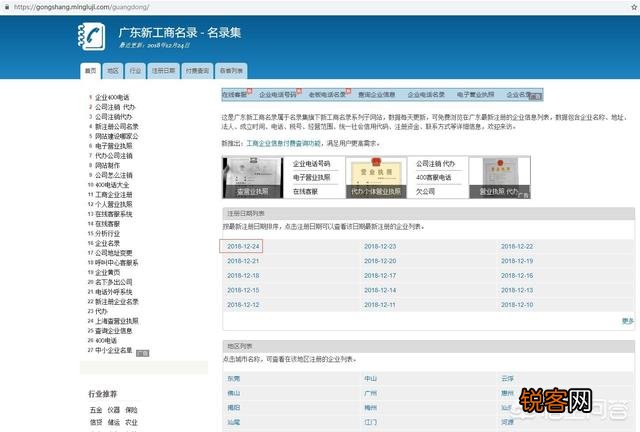Open the 2018-12-12 registration date
Image resolution: width=640 pixels, height=432 pixels.
click(x=243, y=305)
